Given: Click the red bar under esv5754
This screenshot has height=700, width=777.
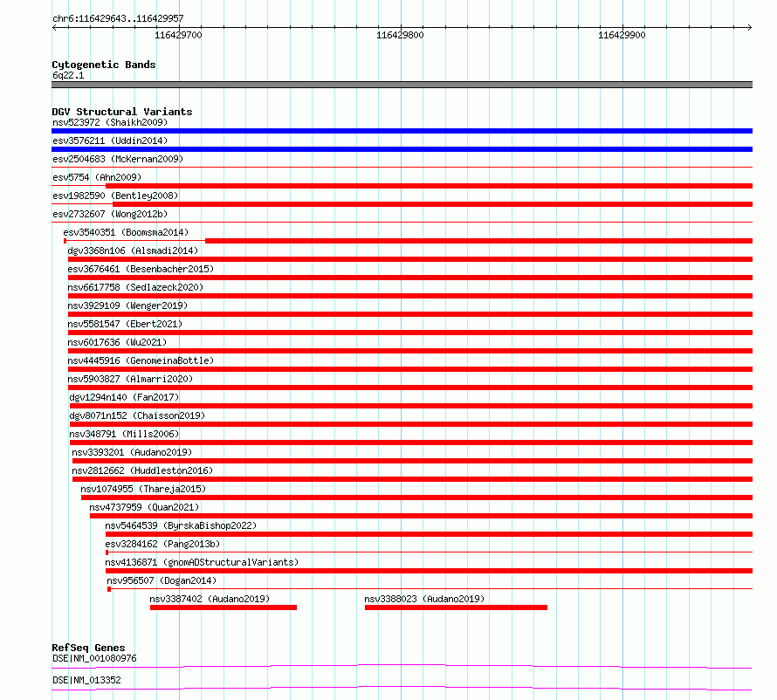Looking at the screenshot, I should (x=430, y=186).
